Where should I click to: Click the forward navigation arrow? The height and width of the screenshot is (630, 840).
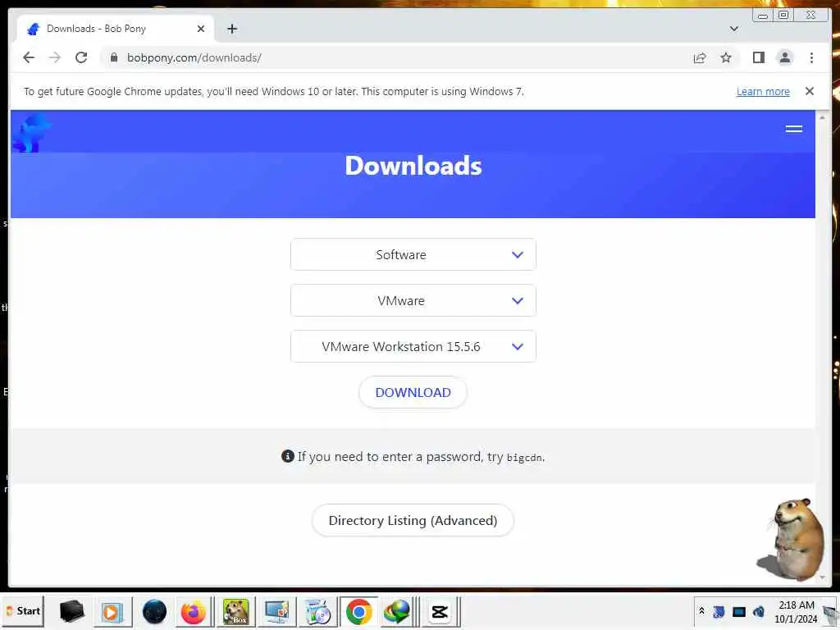click(x=55, y=57)
